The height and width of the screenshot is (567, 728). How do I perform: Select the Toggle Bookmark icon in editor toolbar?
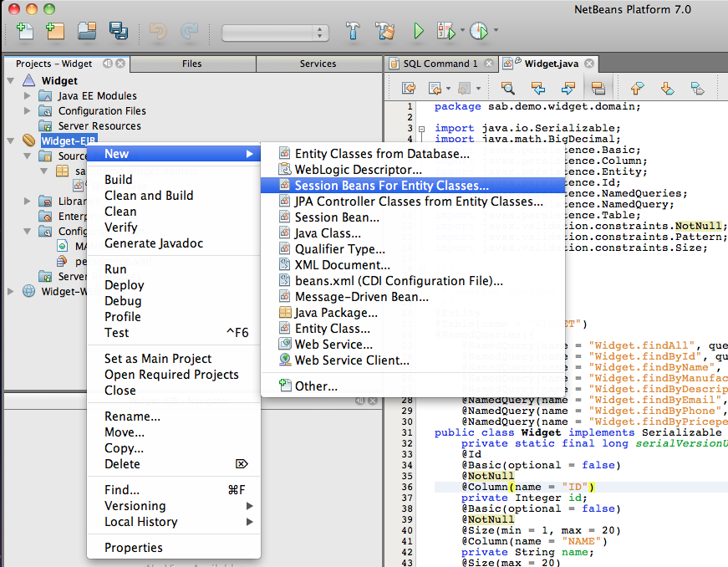(x=696, y=87)
